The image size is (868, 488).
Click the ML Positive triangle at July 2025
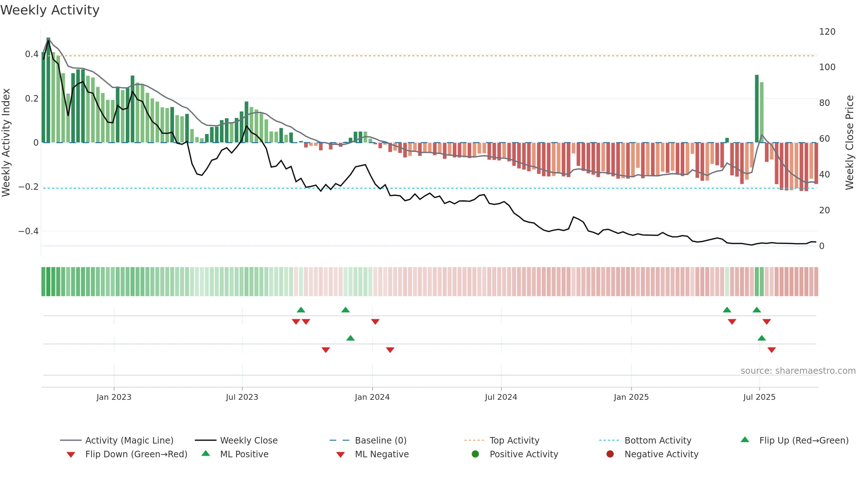pyautogui.click(x=762, y=338)
